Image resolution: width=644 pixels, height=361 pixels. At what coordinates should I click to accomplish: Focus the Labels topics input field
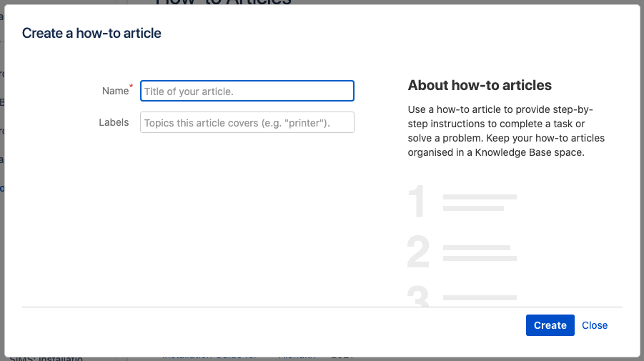(x=247, y=122)
